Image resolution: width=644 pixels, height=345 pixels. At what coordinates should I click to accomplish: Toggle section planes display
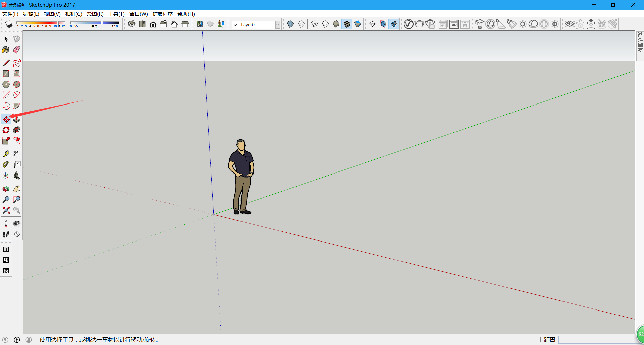(383, 24)
